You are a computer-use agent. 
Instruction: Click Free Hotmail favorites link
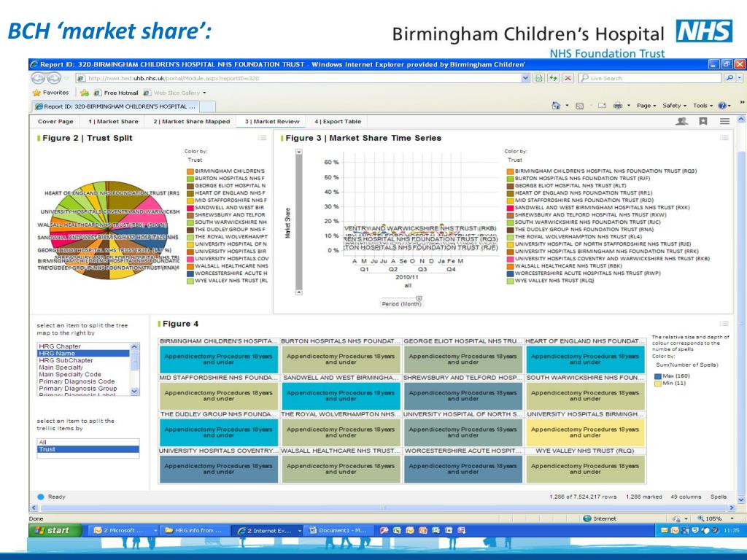116,93
